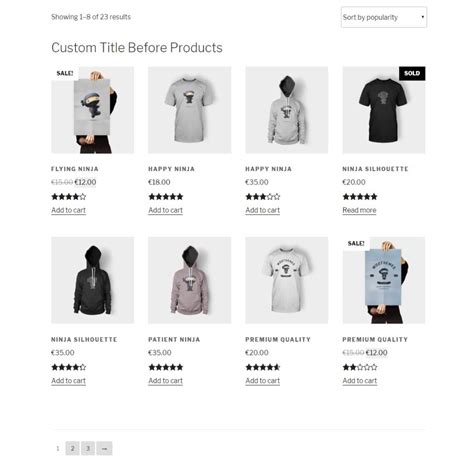Screen dimensions: 474x463
Task: Click the next page arrow button
Action: coord(104,448)
